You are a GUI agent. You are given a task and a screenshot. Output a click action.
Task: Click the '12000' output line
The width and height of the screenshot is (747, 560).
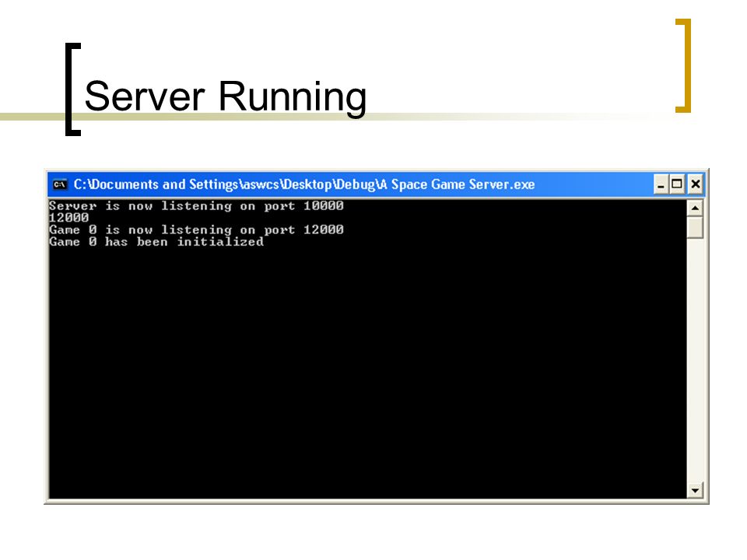pyautogui.click(x=68, y=218)
